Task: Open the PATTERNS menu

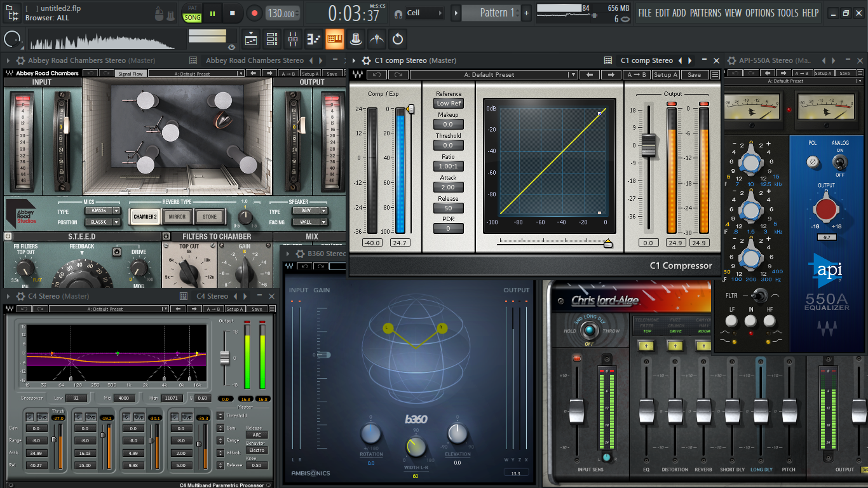Action: [x=705, y=13]
